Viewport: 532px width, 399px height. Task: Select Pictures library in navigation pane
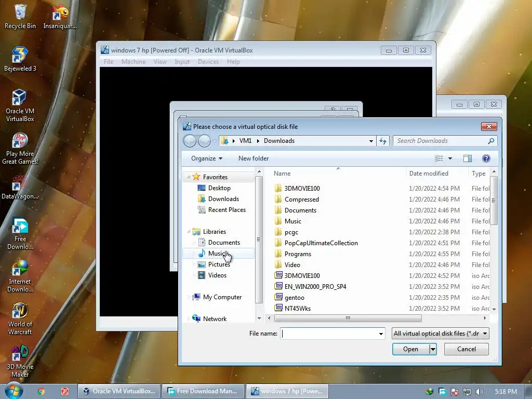point(219,264)
